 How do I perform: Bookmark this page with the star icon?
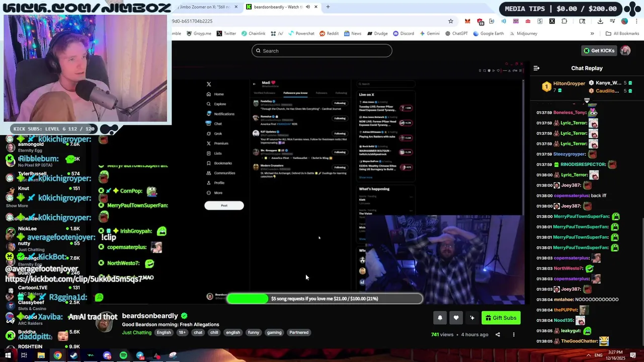(x=451, y=21)
